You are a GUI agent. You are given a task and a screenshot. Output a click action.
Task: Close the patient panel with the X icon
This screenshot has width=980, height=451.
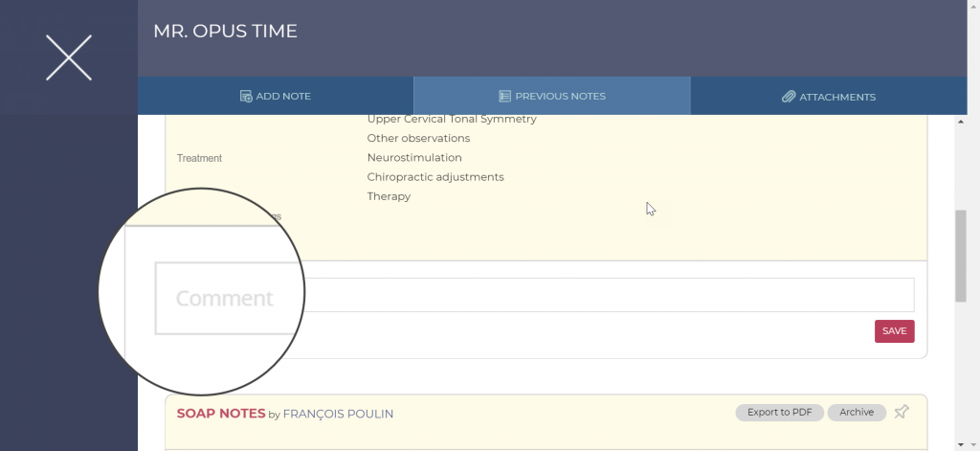point(69,57)
